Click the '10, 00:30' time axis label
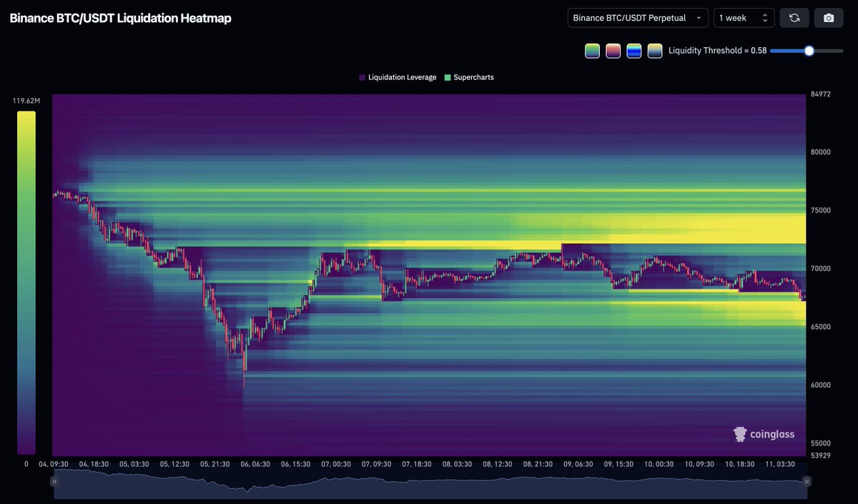Viewport: 858px width, 504px height. pos(659,464)
